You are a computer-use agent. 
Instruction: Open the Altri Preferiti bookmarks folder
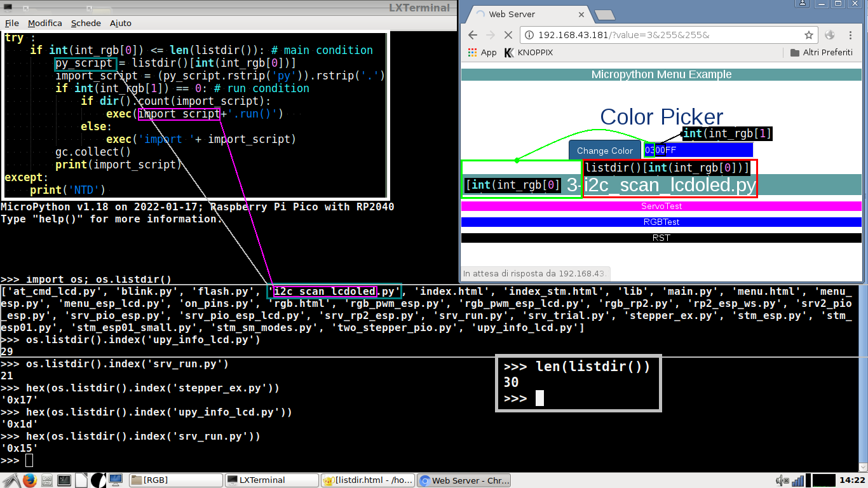(x=821, y=52)
